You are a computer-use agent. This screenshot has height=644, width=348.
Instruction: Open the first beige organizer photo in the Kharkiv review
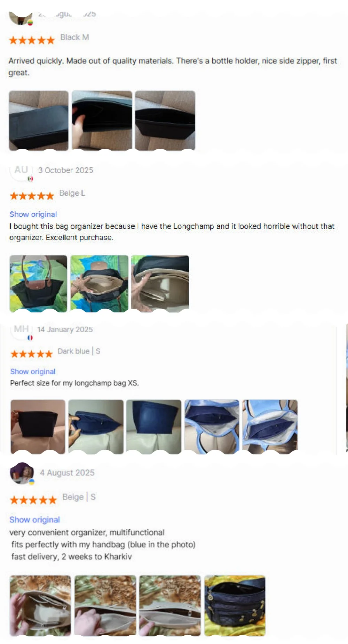click(x=40, y=606)
